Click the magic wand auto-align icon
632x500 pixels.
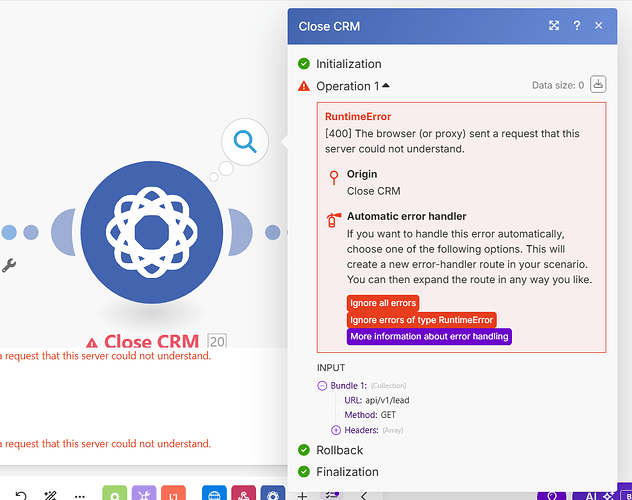pyautogui.click(x=50, y=495)
